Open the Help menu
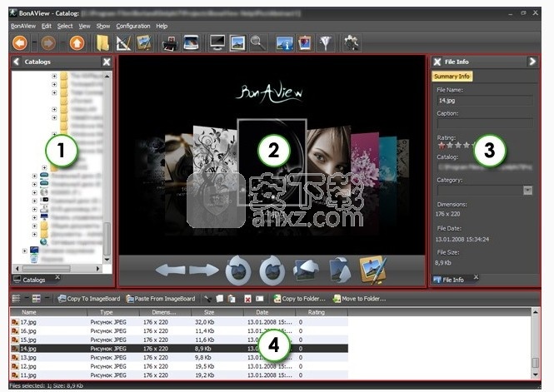 tap(162, 26)
